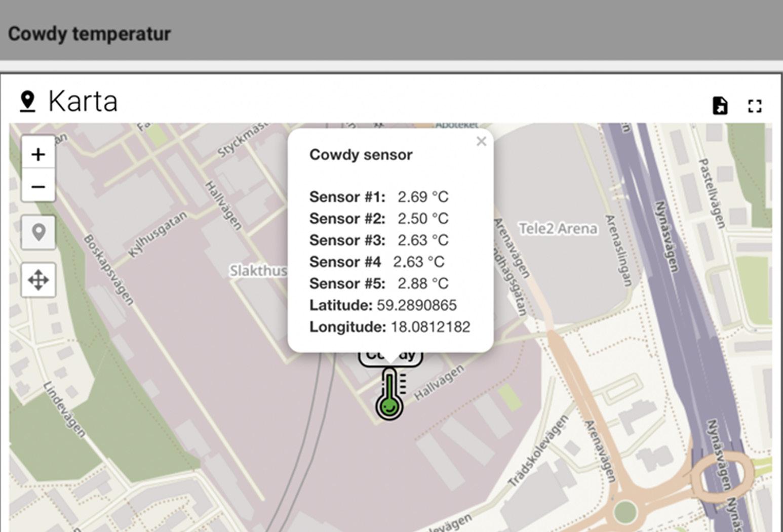Select the Sensor #1 temperature reading
The width and height of the screenshot is (783, 532).
coord(423,196)
